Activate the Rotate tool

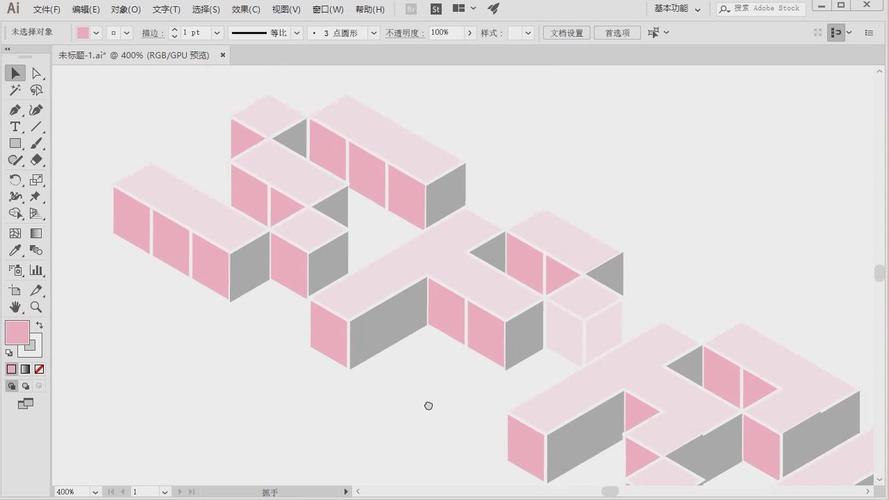tap(15, 180)
